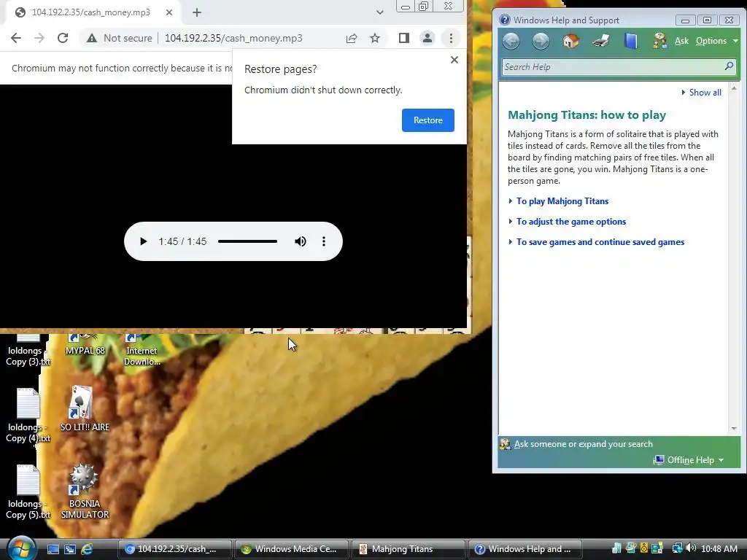Go back in the Chromium browser

(x=16, y=38)
